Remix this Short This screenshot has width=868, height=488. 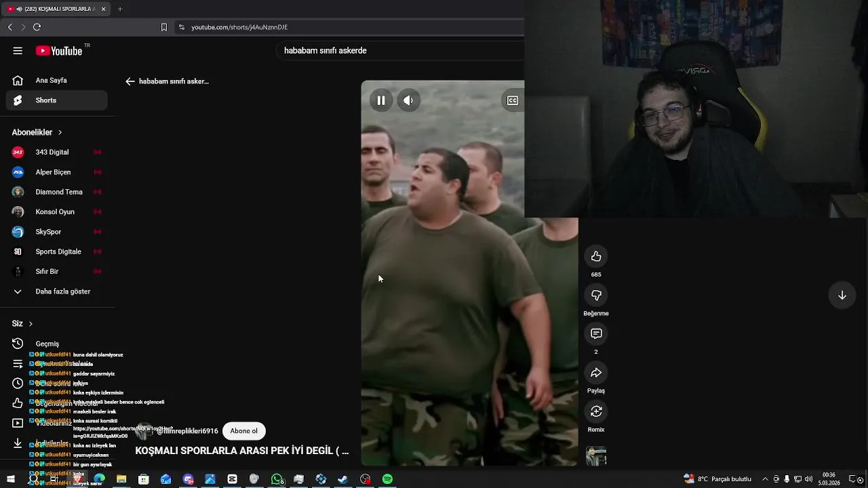(596, 411)
